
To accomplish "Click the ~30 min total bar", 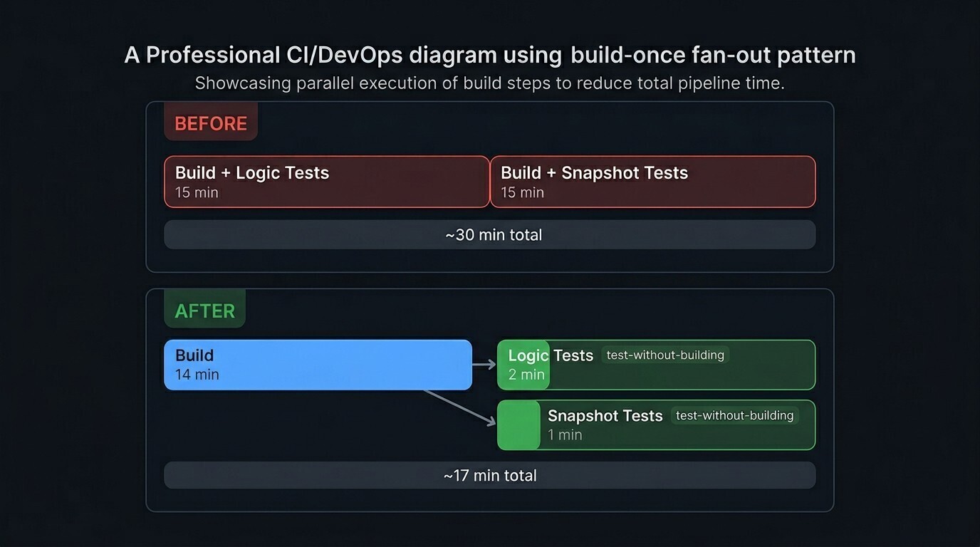I will (x=490, y=234).
